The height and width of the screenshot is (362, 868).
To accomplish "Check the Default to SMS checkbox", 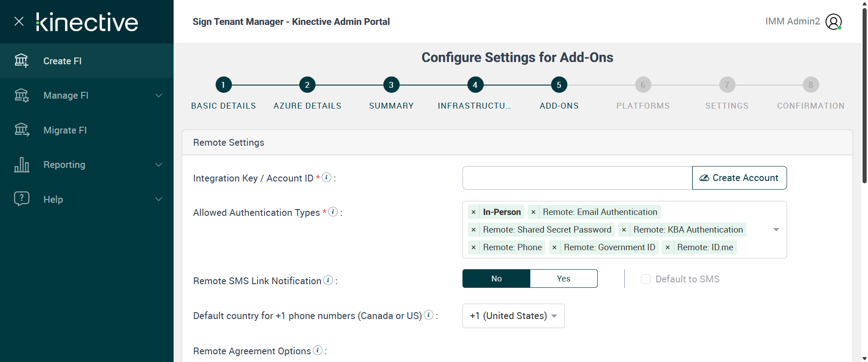I will pos(646,279).
